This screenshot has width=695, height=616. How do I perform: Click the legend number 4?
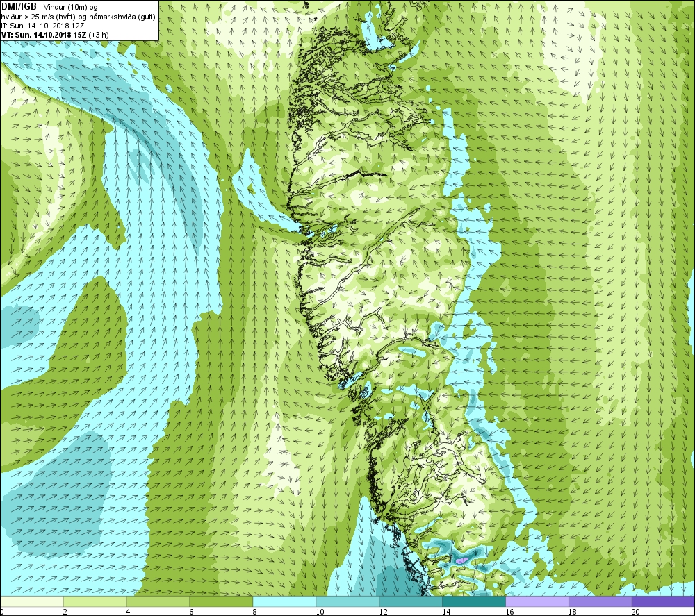(128, 612)
